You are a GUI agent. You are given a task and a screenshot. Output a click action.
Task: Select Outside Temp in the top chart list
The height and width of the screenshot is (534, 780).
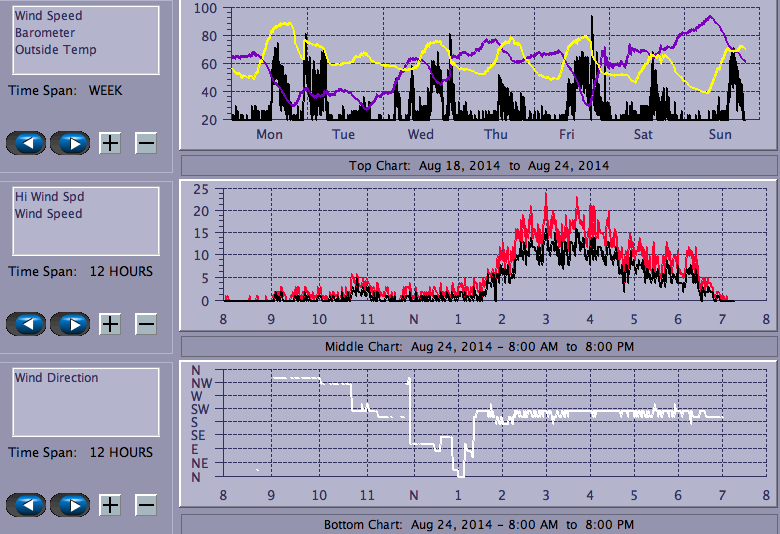55,50
